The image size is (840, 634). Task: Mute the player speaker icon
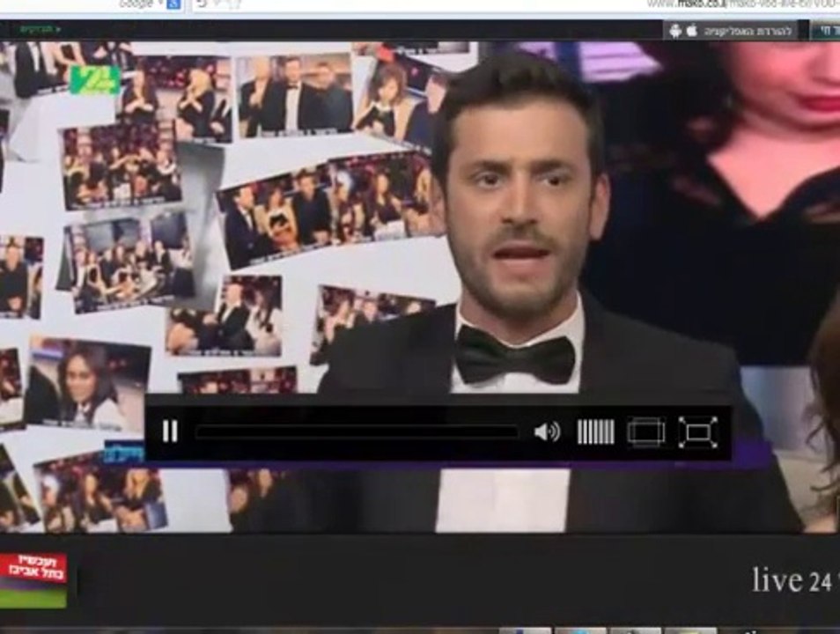[x=547, y=432]
